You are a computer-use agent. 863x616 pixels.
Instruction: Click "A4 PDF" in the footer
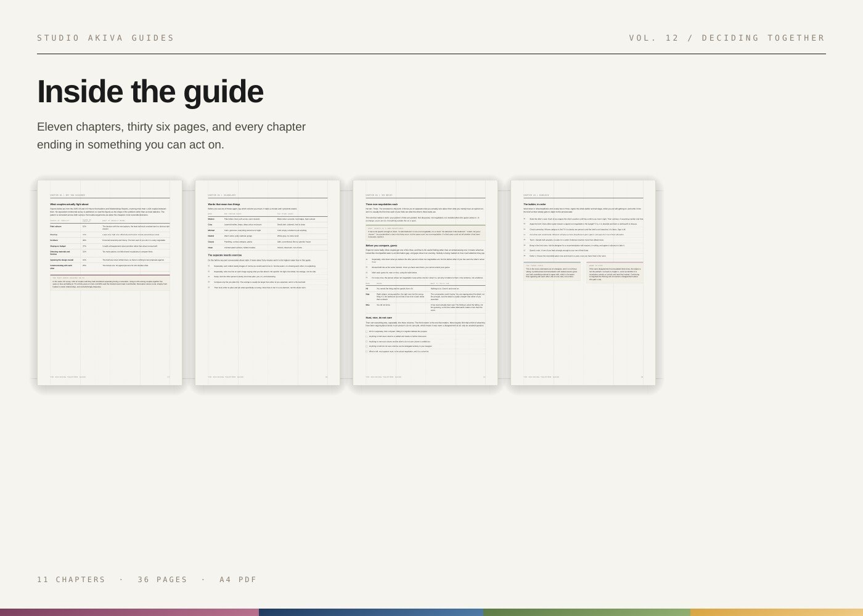click(x=238, y=580)
